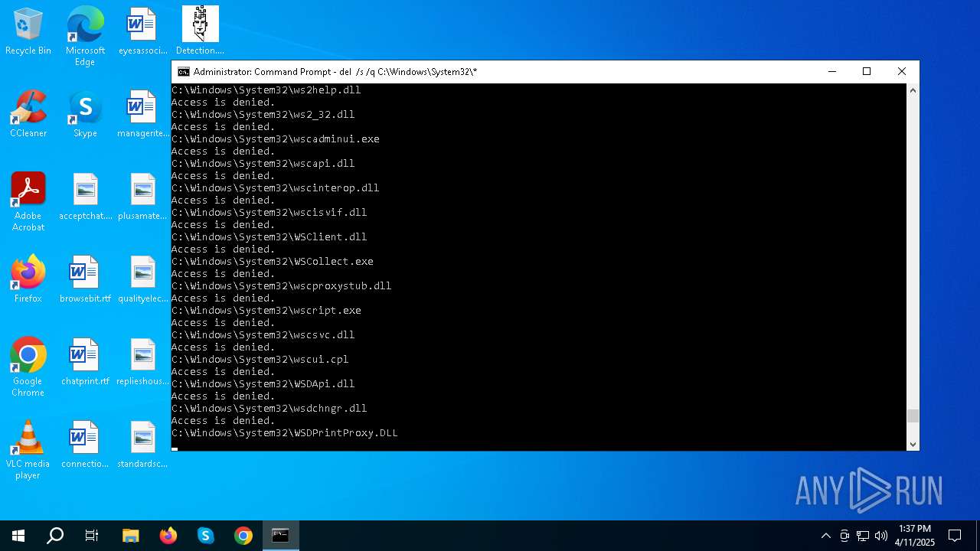Click the wscadminui.exe output line
The height and width of the screenshot is (551, 980).
(x=276, y=139)
